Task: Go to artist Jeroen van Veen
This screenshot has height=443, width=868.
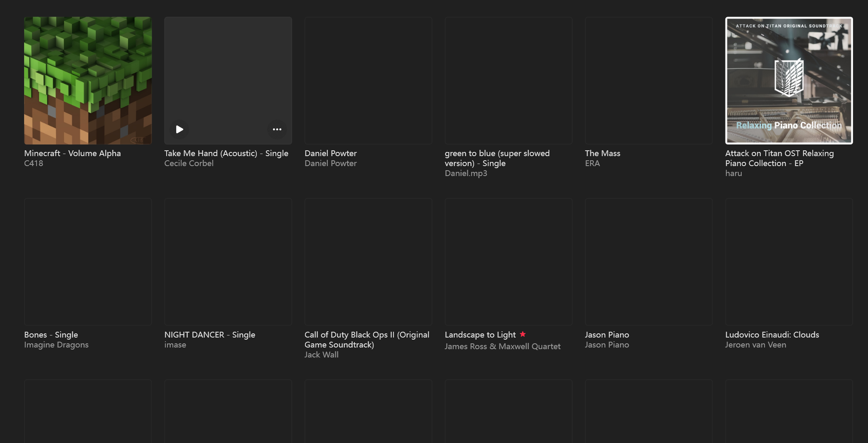Action: 756,345
